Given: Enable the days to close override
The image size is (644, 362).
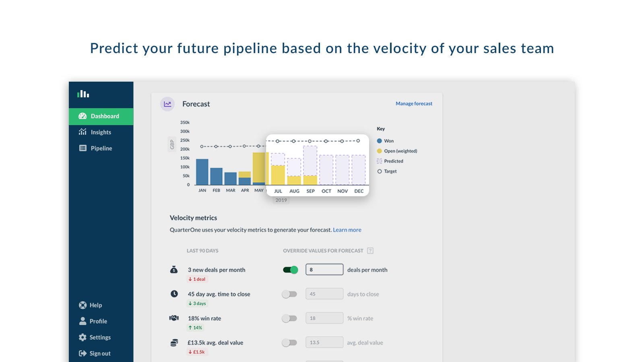Looking at the screenshot, I should 289,294.
